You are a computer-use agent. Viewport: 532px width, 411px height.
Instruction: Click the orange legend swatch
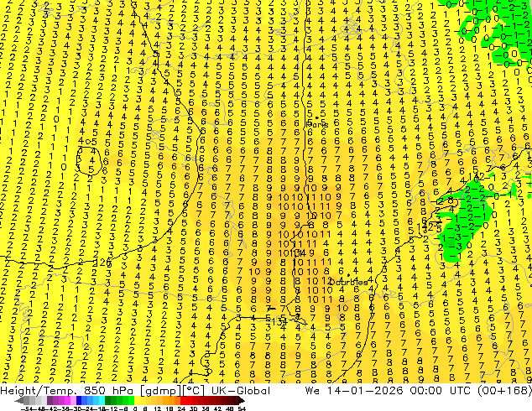pos(172,400)
